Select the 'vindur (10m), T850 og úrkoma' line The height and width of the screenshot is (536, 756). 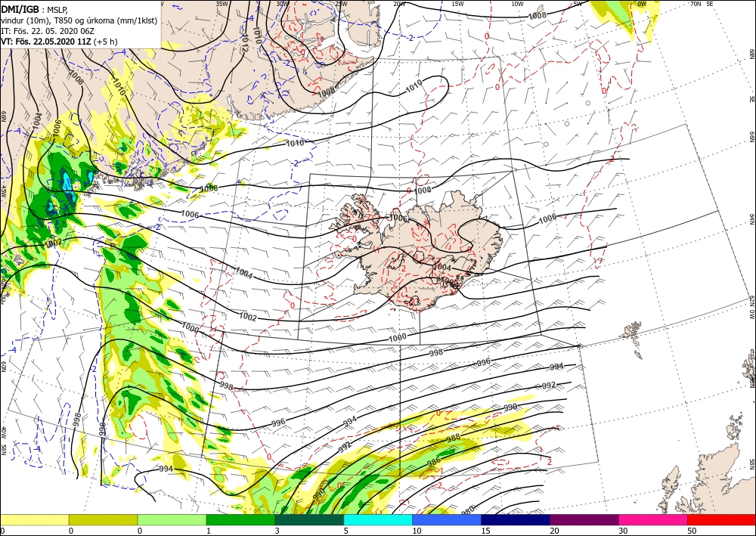pyautogui.click(x=79, y=20)
